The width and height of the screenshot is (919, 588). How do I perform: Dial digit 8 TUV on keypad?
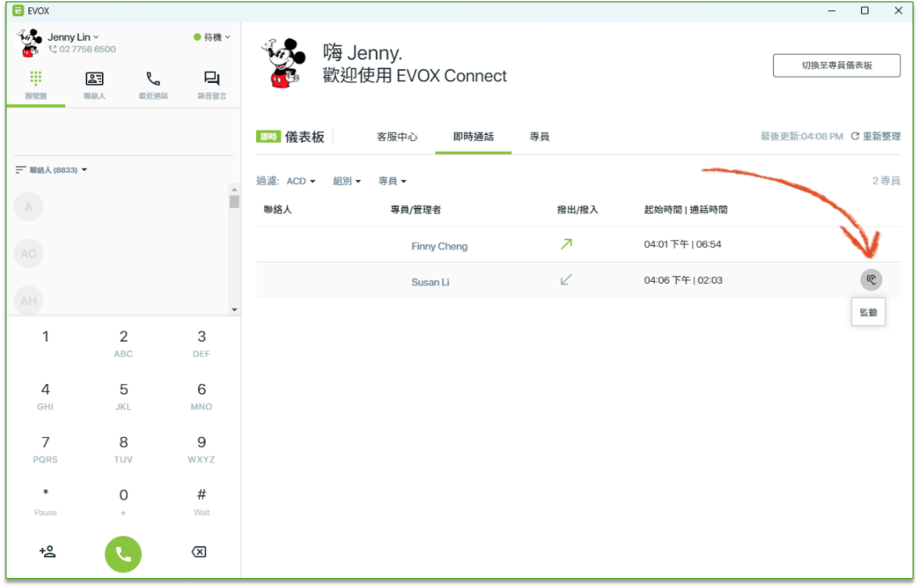[123, 449]
